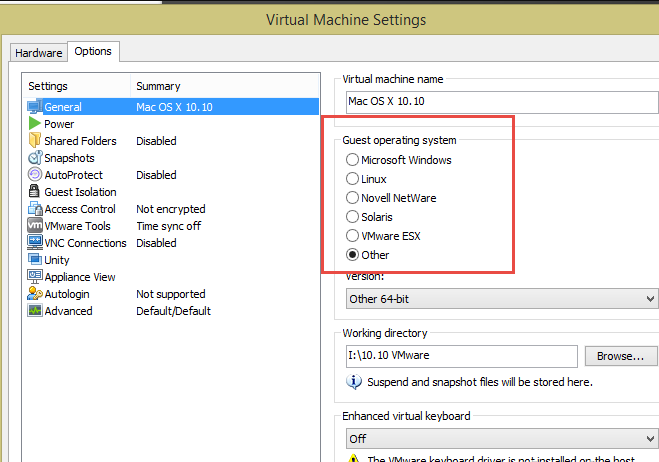Click the Settings column header

click(x=77, y=86)
